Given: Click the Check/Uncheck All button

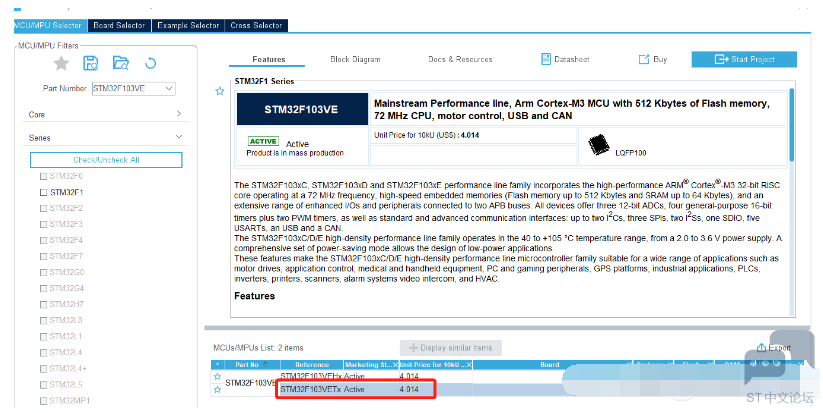Looking at the screenshot, I should [x=106, y=160].
